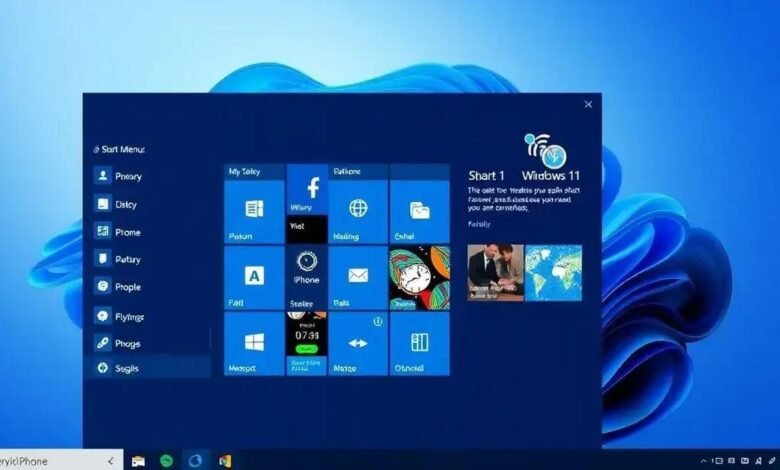The image size is (780, 470).
Task: Open Spotify from the taskbar
Action: click(166, 461)
